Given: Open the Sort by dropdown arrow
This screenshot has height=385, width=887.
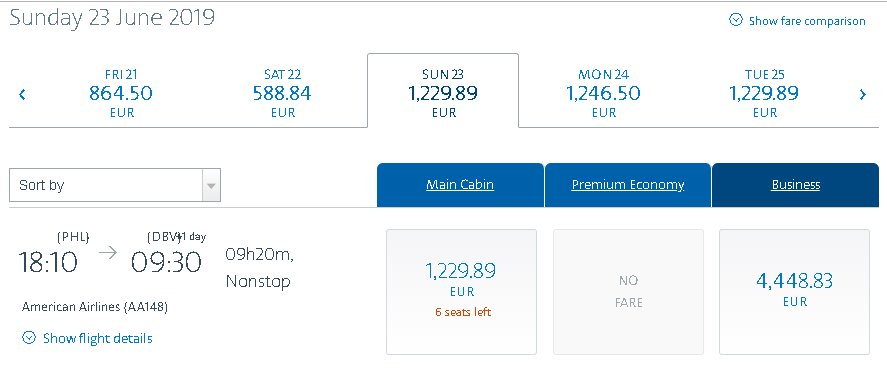Looking at the screenshot, I should (212, 185).
